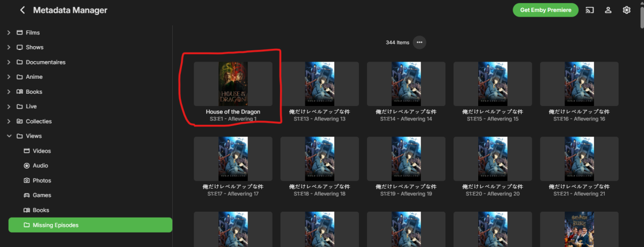Viewport: 644px width, 247px height.
Task: Collapse the Views tree node
Action: pyautogui.click(x=9, y=136)
